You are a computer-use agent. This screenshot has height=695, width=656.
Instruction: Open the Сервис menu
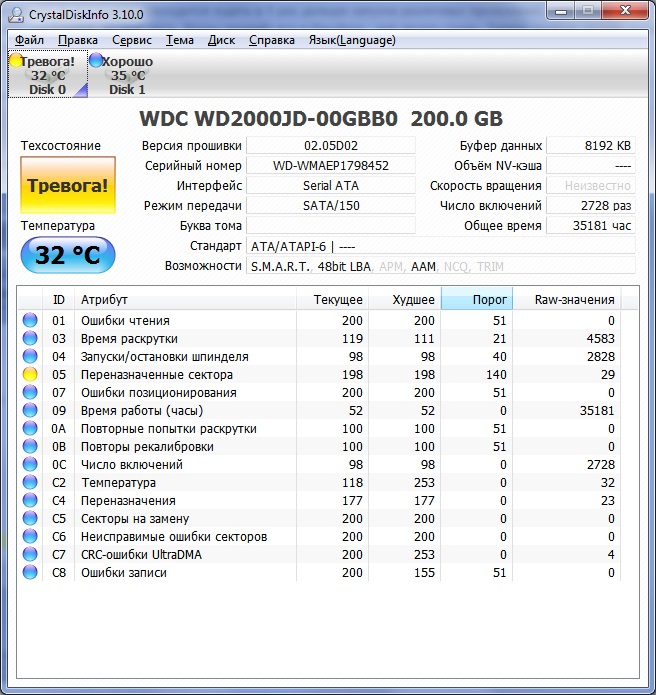(x=132, y=40)
